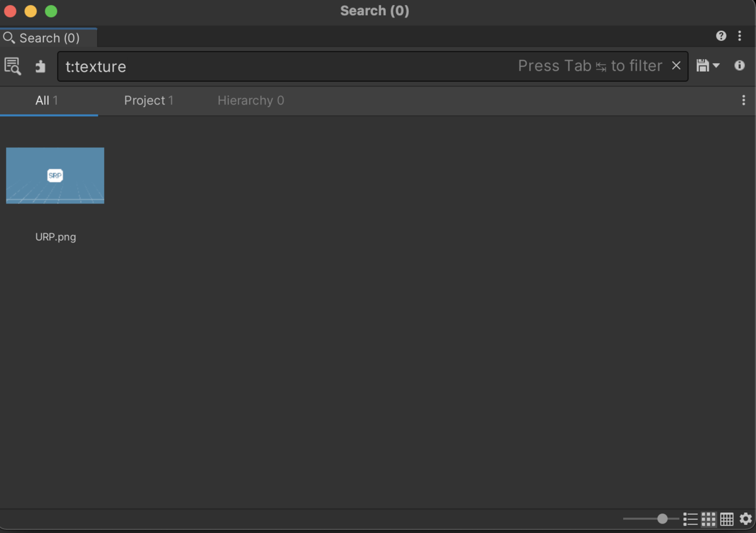Minimize the window with the yellow button

pyautogui.click(x=30, y=11)
